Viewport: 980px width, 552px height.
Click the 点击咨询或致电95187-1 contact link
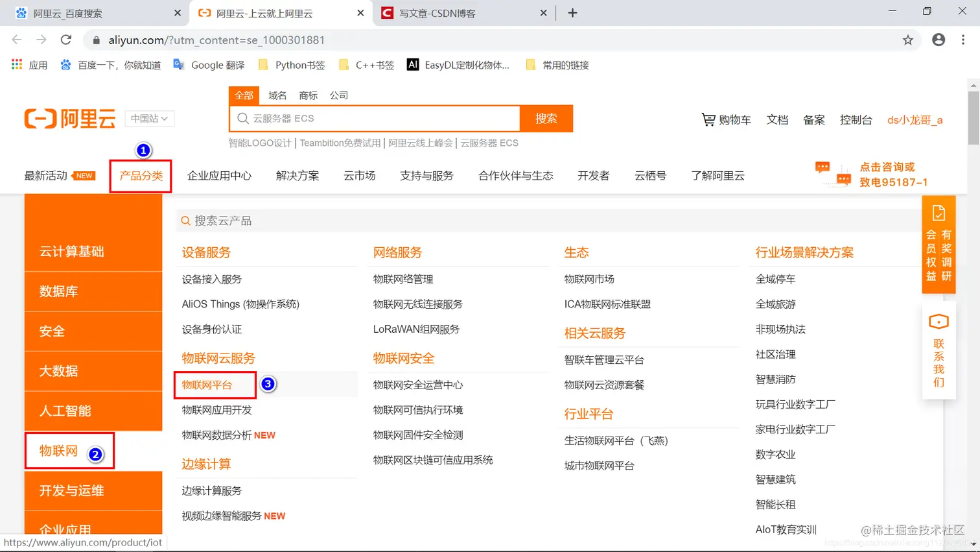pos(872,174)
